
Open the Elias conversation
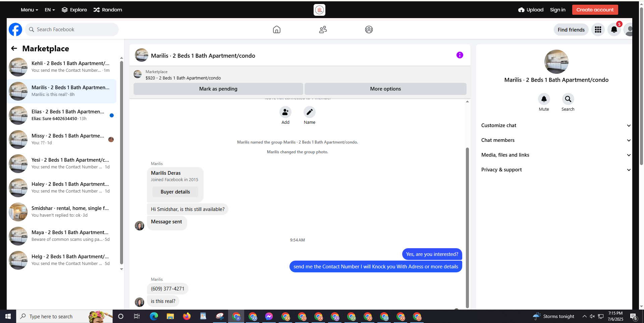tap(62, 115)
